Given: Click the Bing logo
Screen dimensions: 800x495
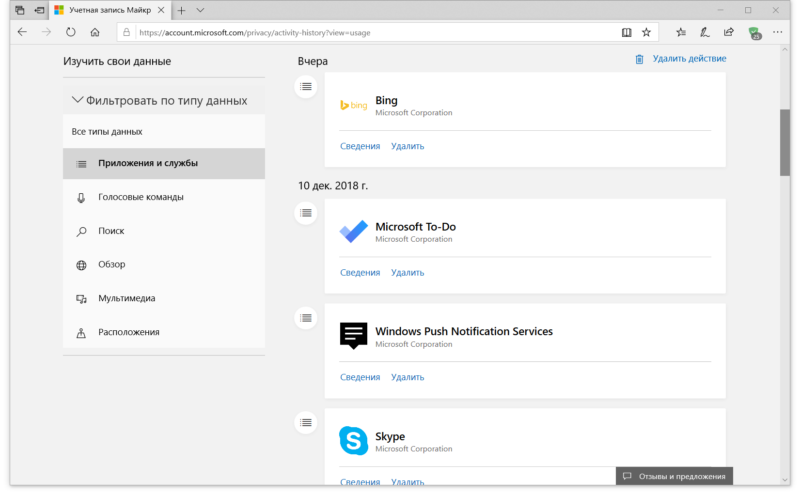Looking at the screenshot, I should 354,105.
